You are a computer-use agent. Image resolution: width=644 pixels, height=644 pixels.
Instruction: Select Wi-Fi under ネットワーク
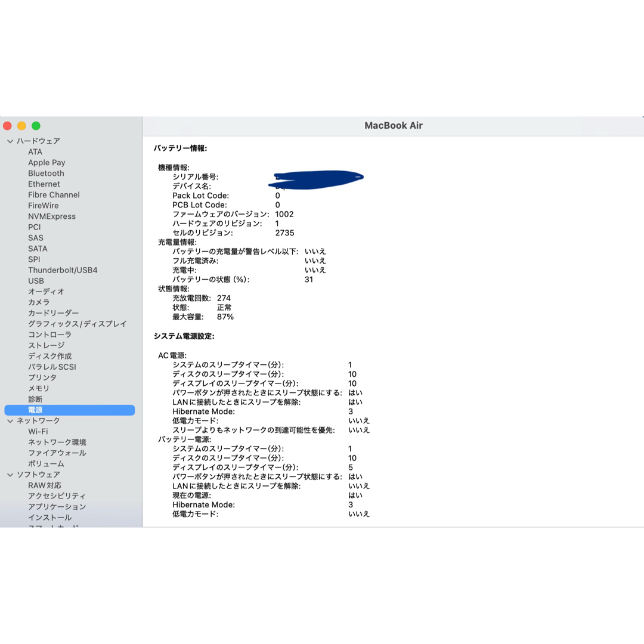pyautogui.click(x=38, y=432)
